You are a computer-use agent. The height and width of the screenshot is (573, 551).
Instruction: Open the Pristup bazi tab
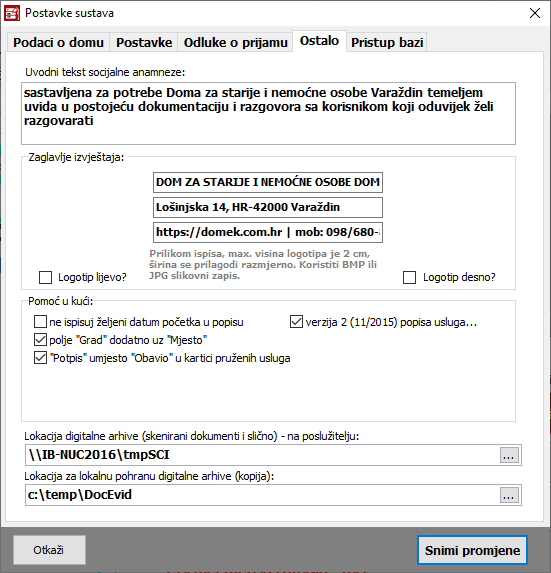pos(387,42)
